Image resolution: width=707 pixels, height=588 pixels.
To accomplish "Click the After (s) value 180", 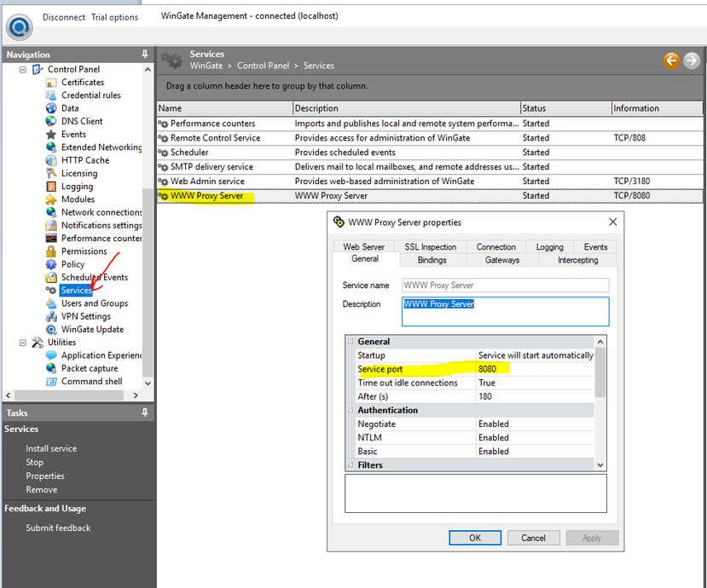I will tap(536, 396).
